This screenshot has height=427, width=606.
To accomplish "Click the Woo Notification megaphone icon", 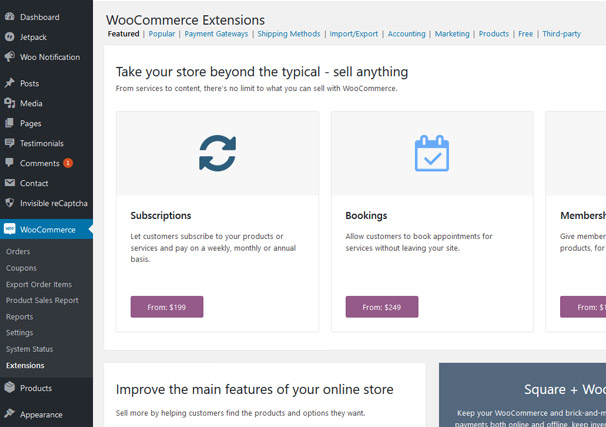I will click(10, 57).
